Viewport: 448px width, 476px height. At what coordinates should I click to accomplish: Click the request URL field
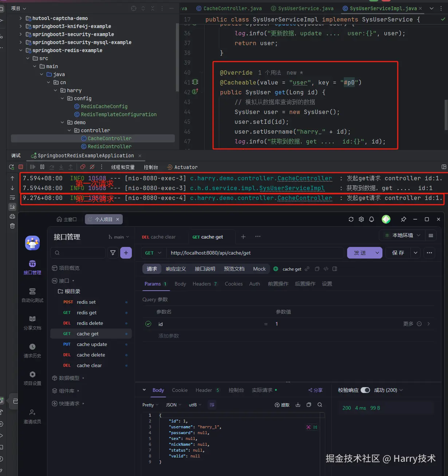pyautogui.click(x=255, y=253)
